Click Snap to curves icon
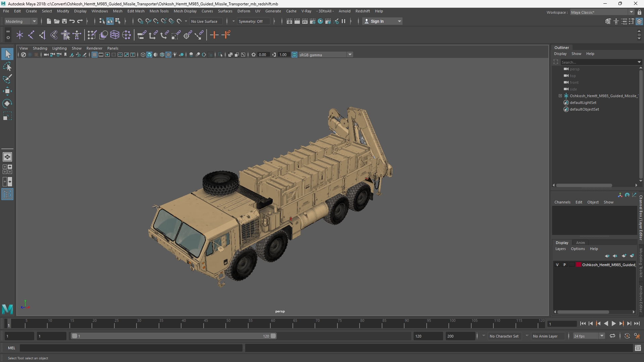Viewport: 644px width, 362px height. click(148, 21)
